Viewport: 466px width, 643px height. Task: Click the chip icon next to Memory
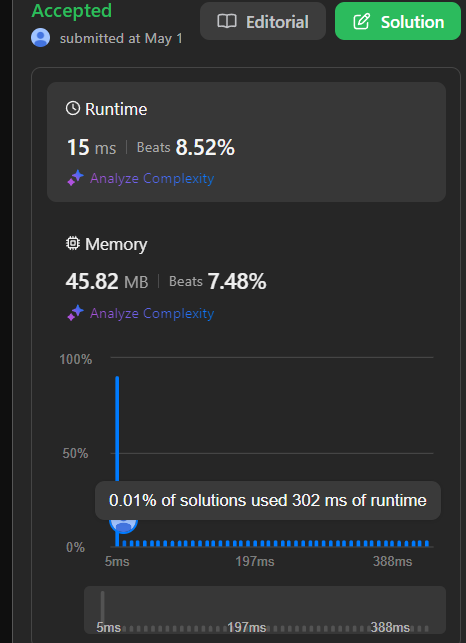coord(73,244)
